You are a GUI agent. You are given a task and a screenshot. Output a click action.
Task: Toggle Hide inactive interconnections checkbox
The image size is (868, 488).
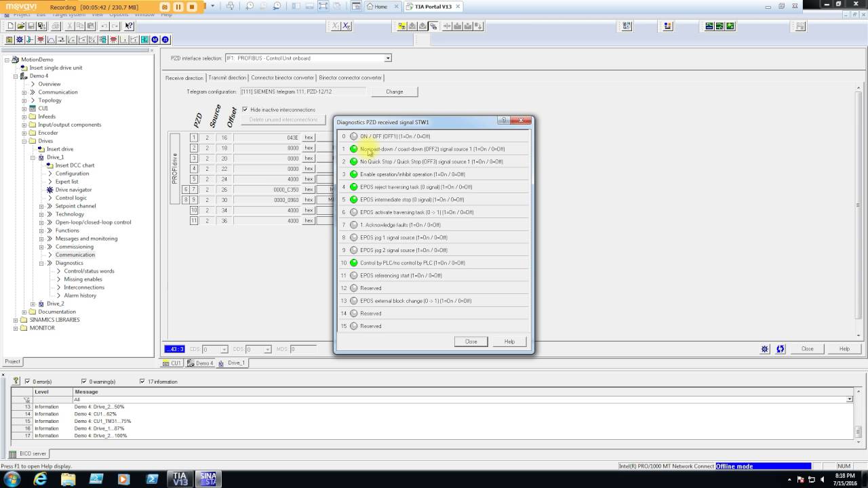click(x=245, y=110)
